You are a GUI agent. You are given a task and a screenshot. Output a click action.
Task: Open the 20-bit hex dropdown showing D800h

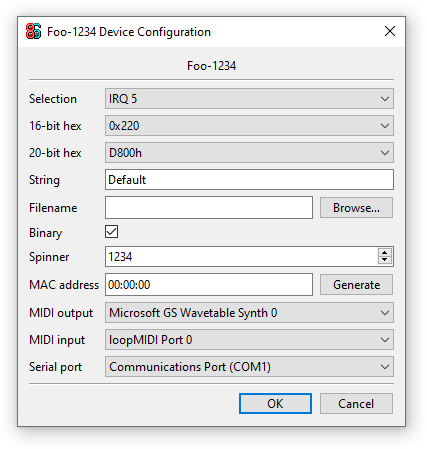click(249, 153)
